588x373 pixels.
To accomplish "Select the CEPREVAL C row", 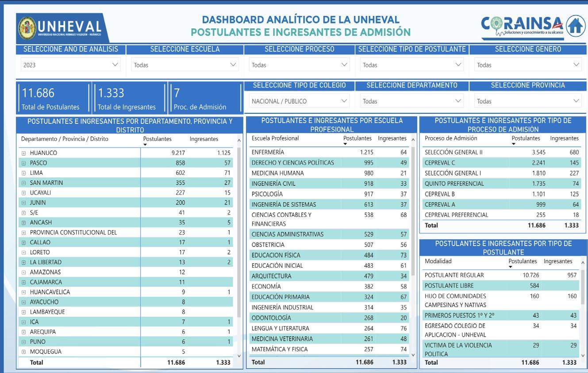I will click(x=501, y=163).
